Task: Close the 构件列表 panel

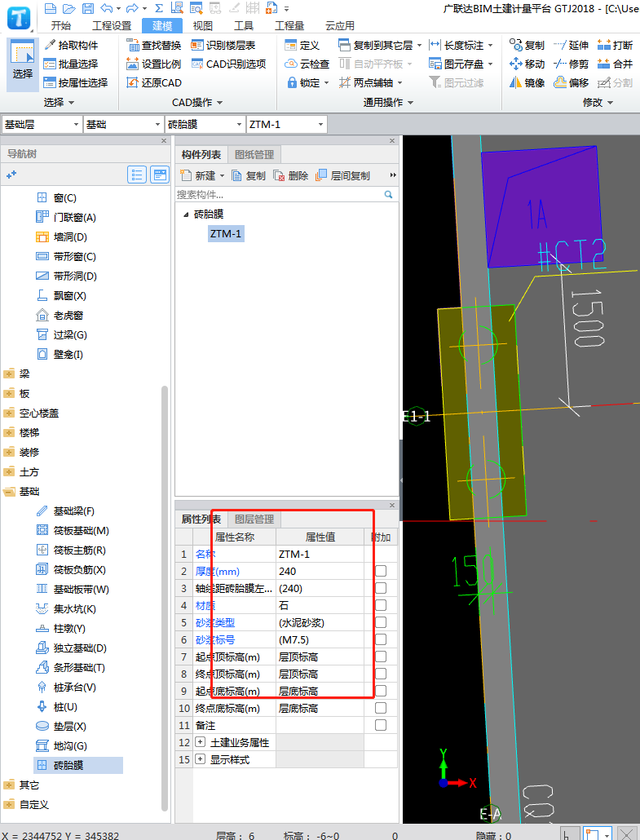Action: (392, 141)
